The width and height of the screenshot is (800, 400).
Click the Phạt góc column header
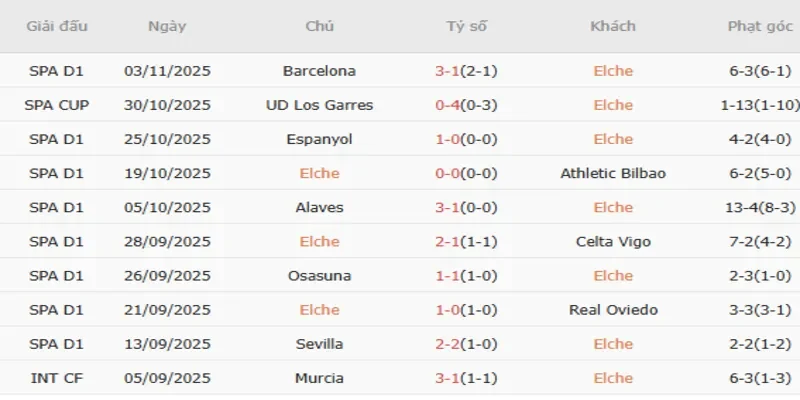click(758, 26)
